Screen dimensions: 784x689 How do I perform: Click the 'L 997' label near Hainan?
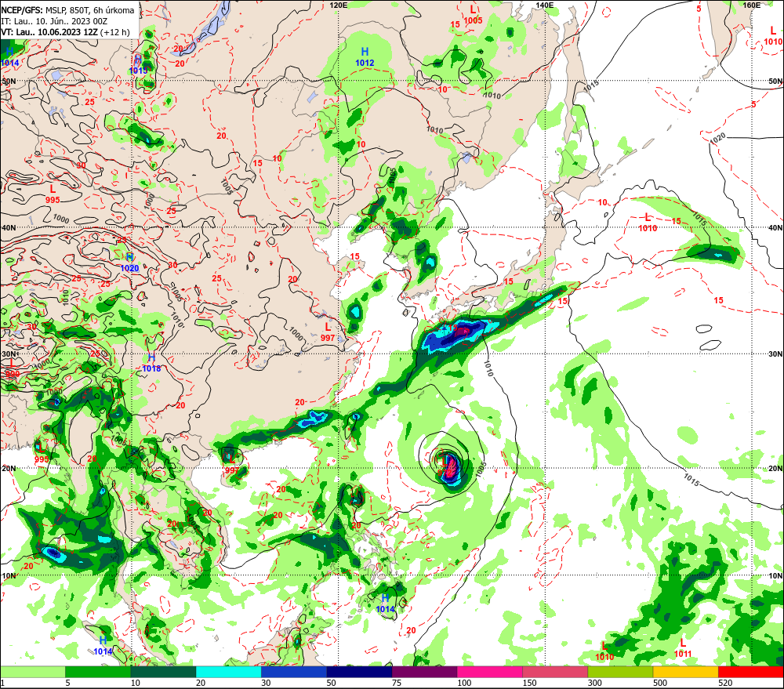(231, 464)
